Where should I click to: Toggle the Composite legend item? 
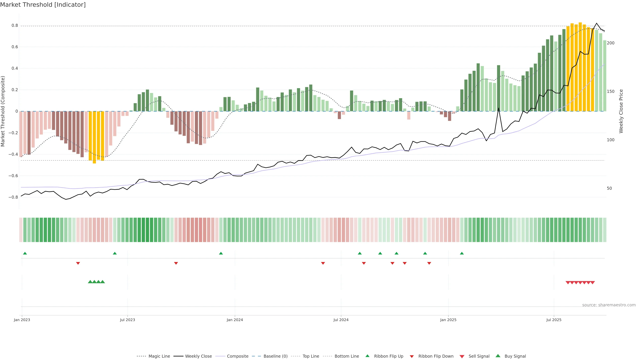(237, 356)
